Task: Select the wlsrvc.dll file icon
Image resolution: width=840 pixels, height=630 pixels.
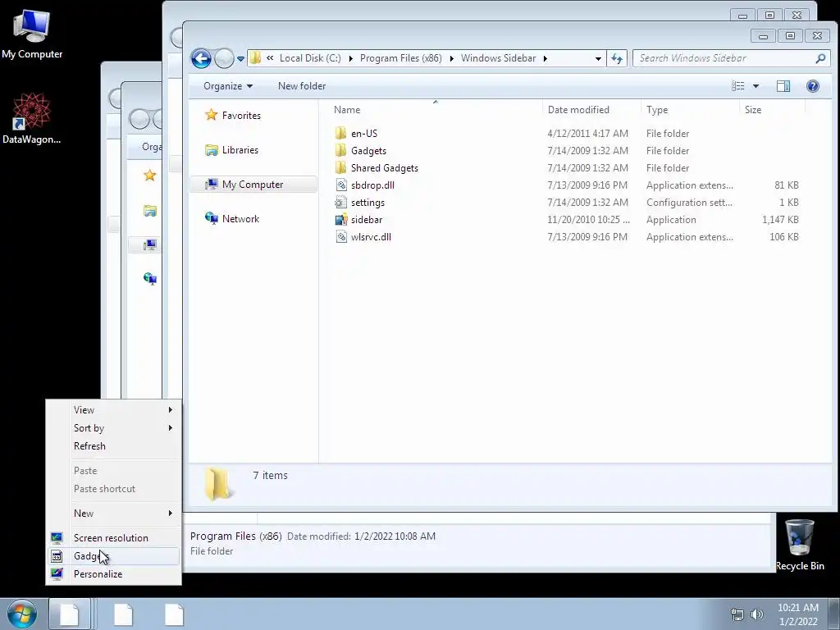Action: 340,237
